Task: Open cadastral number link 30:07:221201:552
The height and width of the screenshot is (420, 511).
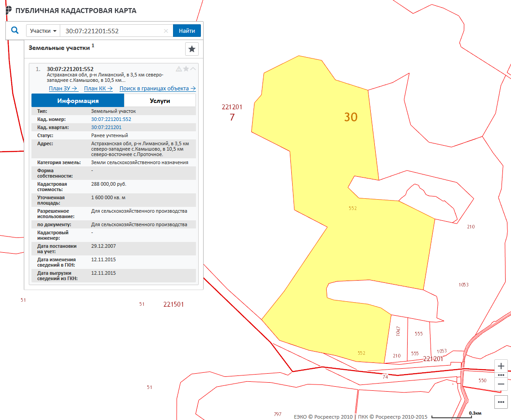Action: click(111, 119)
